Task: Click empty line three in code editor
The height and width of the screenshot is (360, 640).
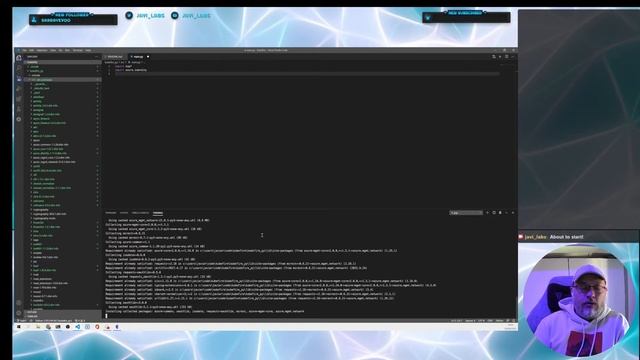Action: pos(307,74)
